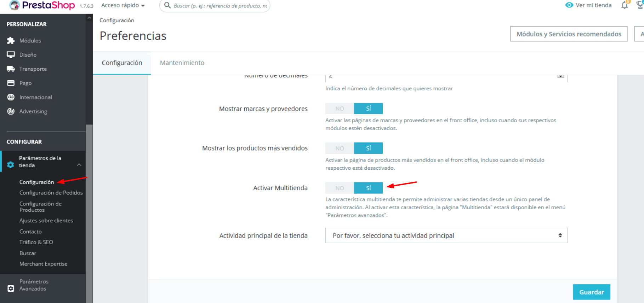
Task: Click the sidebar vertical scrollbar
Action: pos(89,212)
